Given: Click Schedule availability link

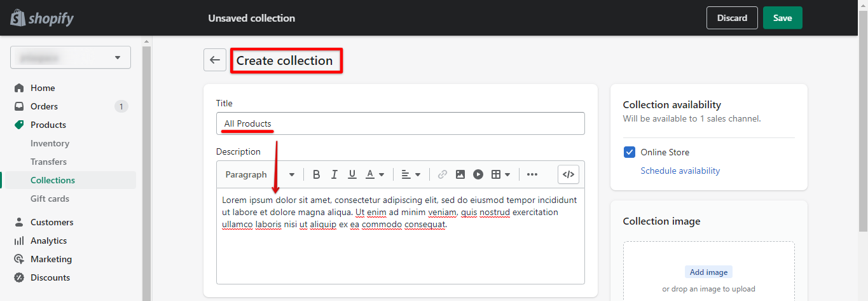Looking at the screenshot, I should tap(680, 171).
